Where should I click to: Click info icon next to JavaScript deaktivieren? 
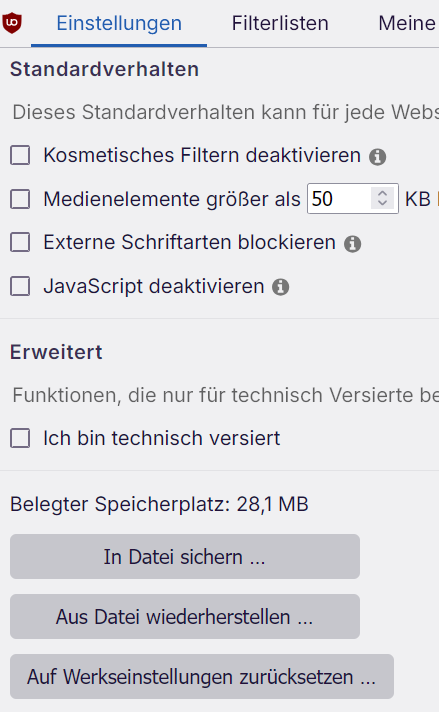click(x=281, y=287)
